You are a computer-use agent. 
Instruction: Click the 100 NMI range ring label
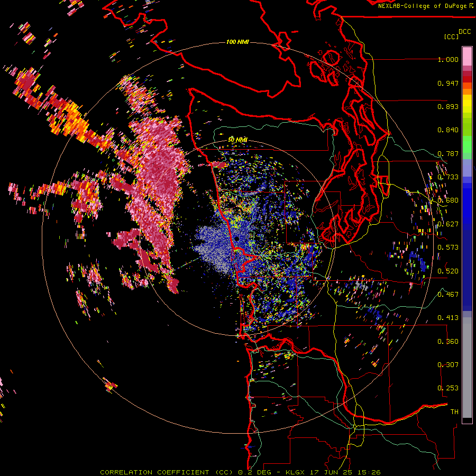click(237, 42)
